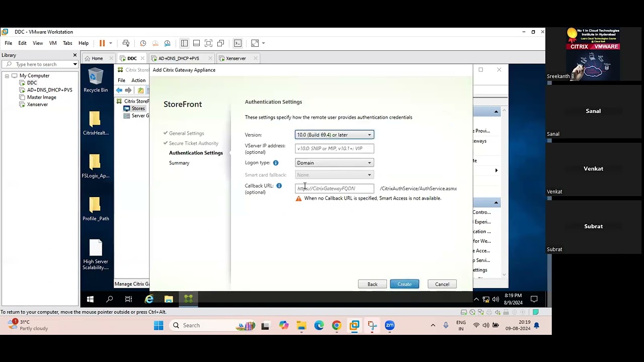The image size is (644, 362).
Task: Select Xenserver in library tree
Action: pos(37,105)
